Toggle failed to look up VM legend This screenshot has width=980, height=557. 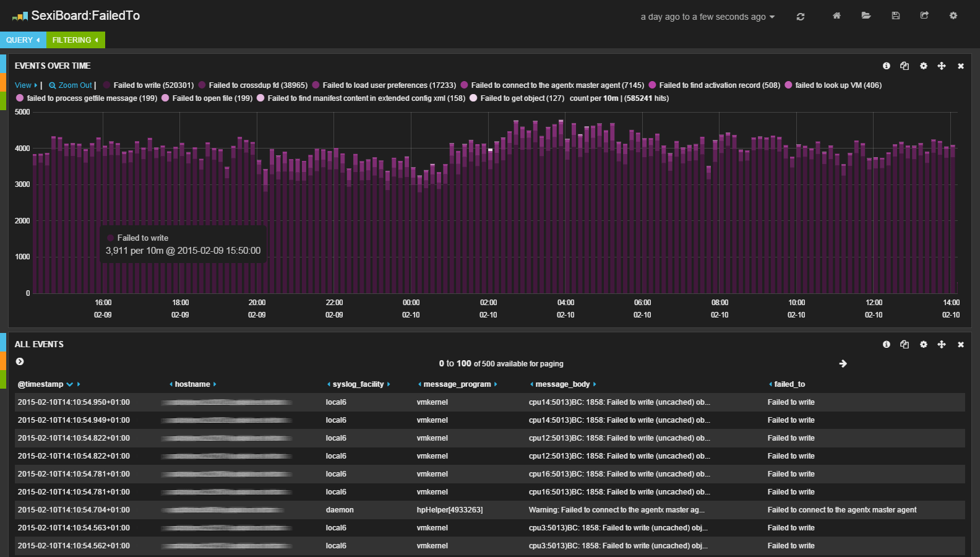(x=833, y=85)
